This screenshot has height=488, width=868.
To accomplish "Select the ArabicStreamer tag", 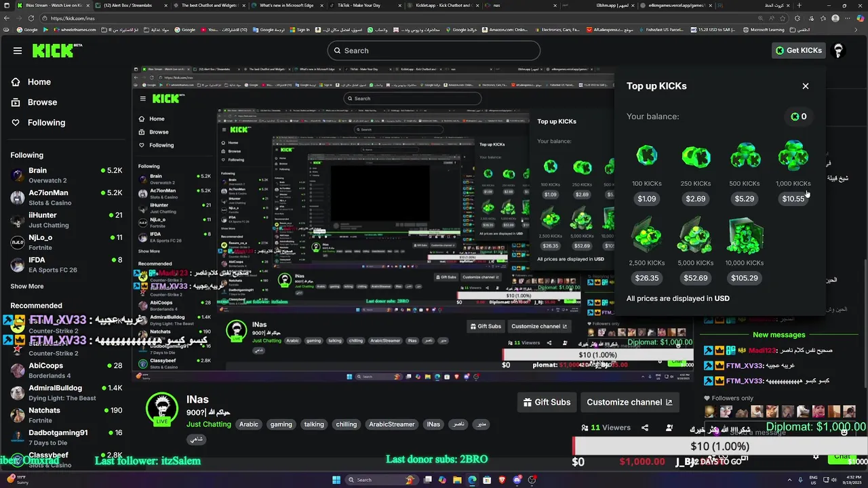I will click(x=391, y=424).
